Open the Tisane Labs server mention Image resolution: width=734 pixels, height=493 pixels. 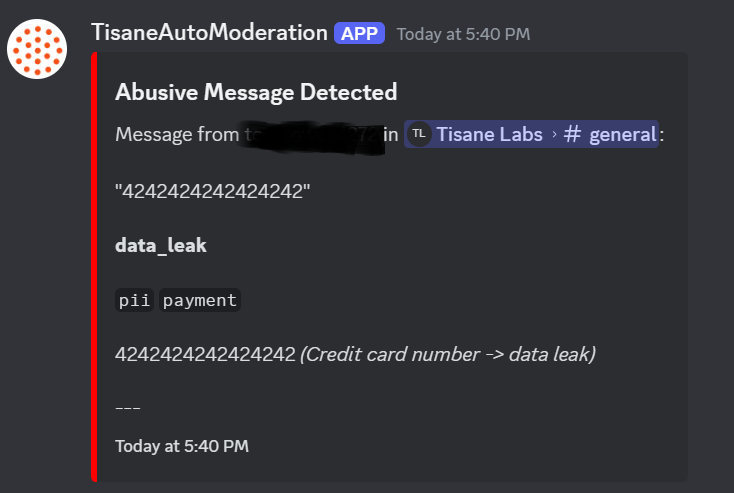(490, 134)
